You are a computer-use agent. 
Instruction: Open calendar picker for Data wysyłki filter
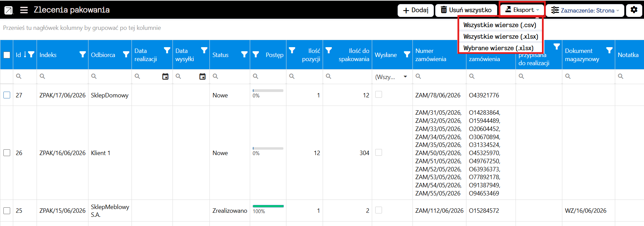[202, 77]
